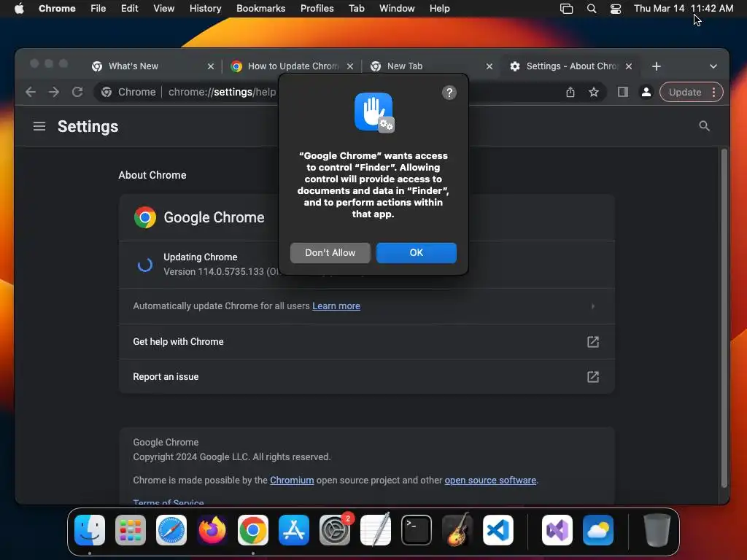Bookmark this page with star icon

[x=594, y=92]
